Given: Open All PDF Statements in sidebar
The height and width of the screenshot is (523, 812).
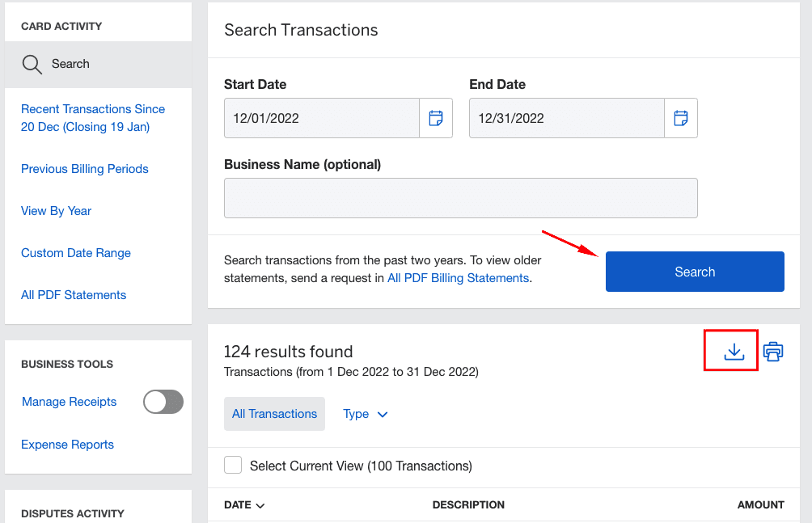Looking at the screenshot, I should tap(74, 294).
